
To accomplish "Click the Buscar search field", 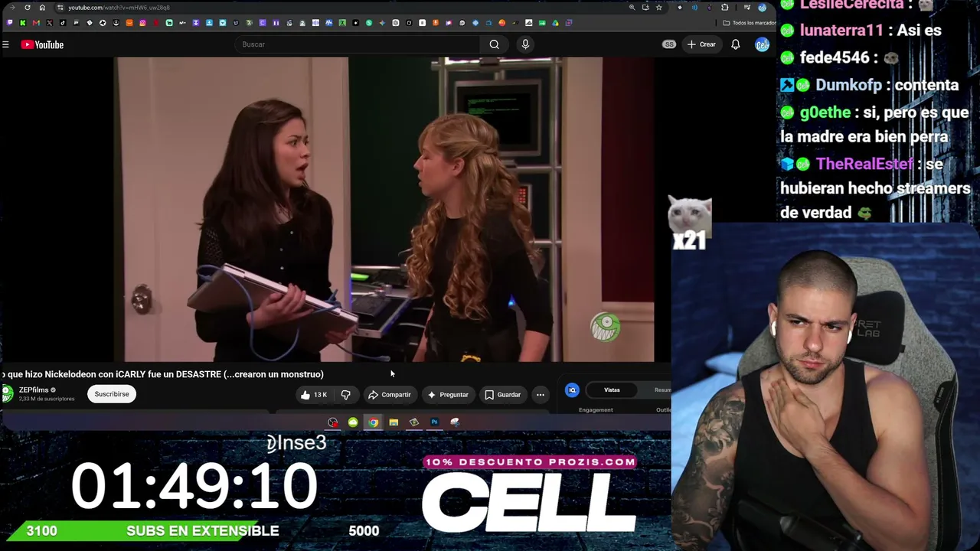I will point(357,44).
